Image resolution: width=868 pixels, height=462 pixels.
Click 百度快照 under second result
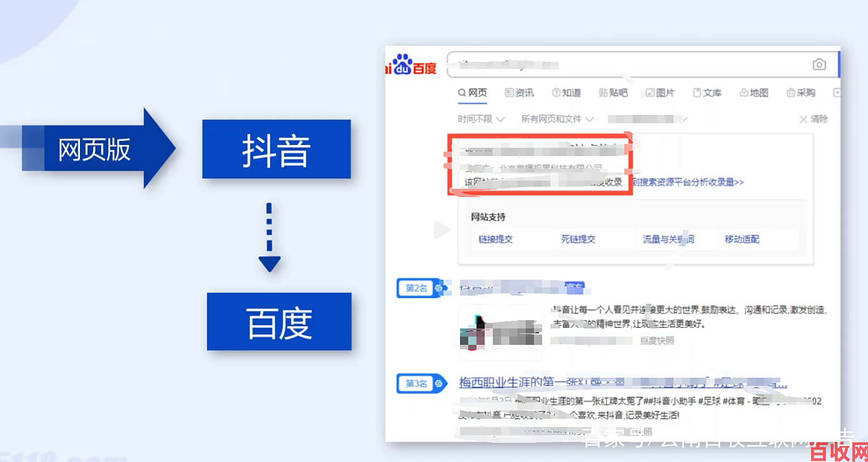[657, 340]
